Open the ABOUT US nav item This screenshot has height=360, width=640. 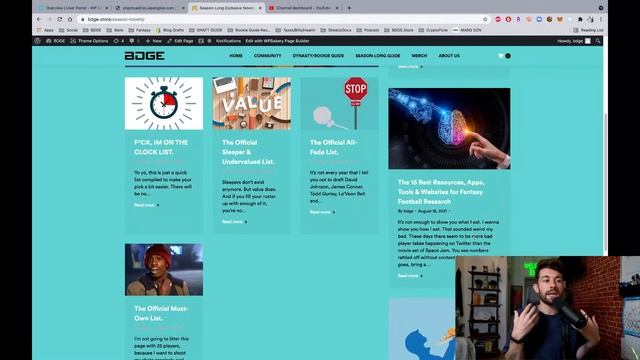point(449,56)
